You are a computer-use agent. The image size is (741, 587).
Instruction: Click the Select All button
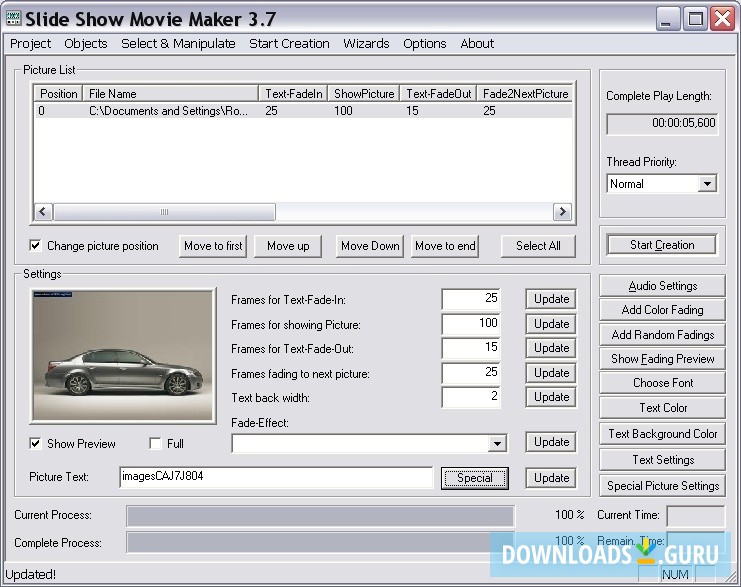coord(538,246)
